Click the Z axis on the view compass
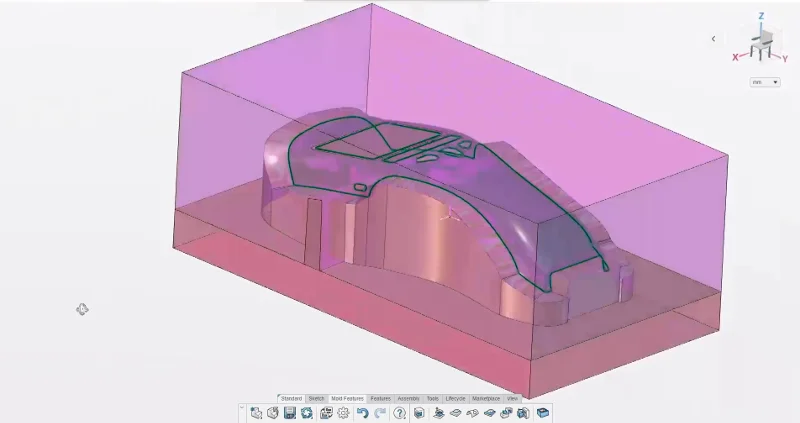Viewport: 800px width, 423px height. coord(761,17)
